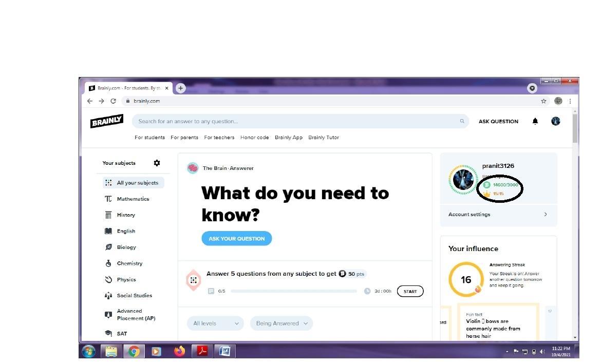This screenshot has width=601, height=364.
Task: Close the Brainly.com tab
Action: tap(167, 88)
